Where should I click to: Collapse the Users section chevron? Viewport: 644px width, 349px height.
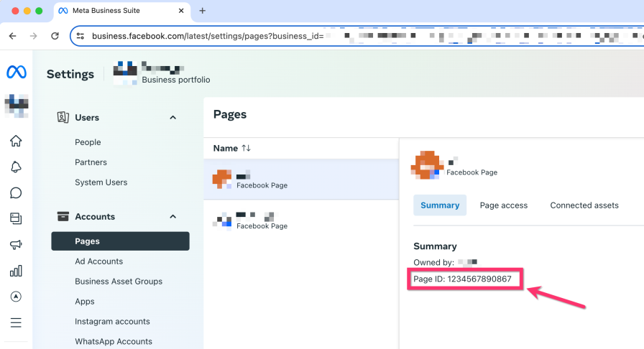tap(172, 118)
